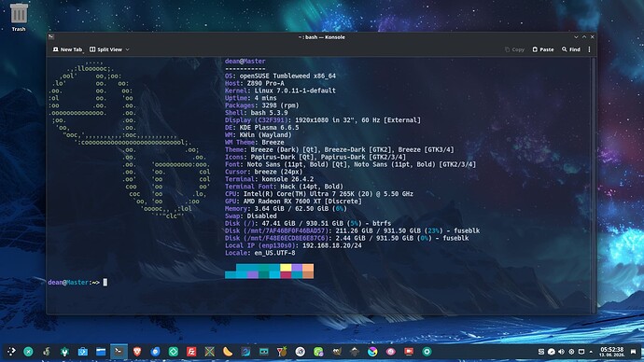Image resolution: width=644 pixels, height=362 pixels.
Task: Expand the Split View dropdown arrow
Action: 127,49
